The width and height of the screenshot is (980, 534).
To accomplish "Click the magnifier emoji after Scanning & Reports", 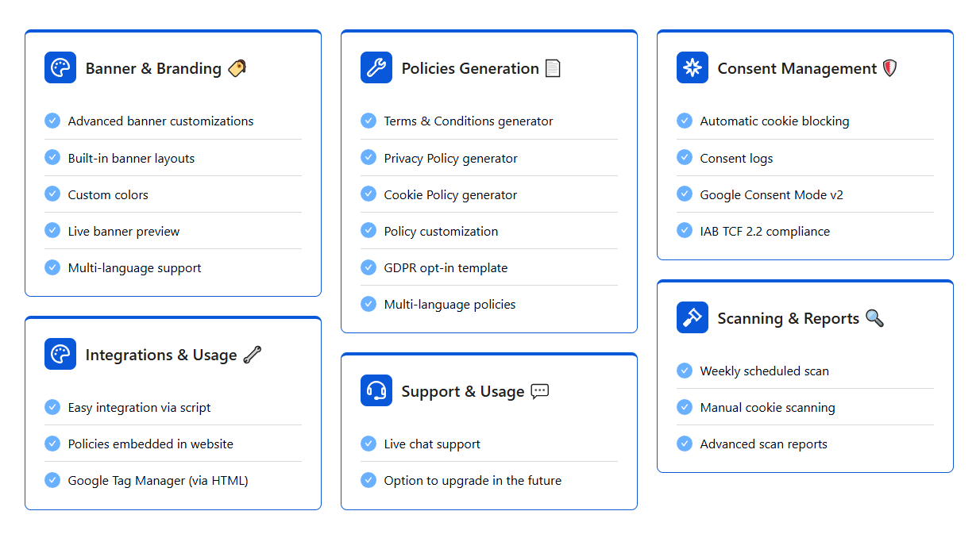I will (x=874, y=318).
